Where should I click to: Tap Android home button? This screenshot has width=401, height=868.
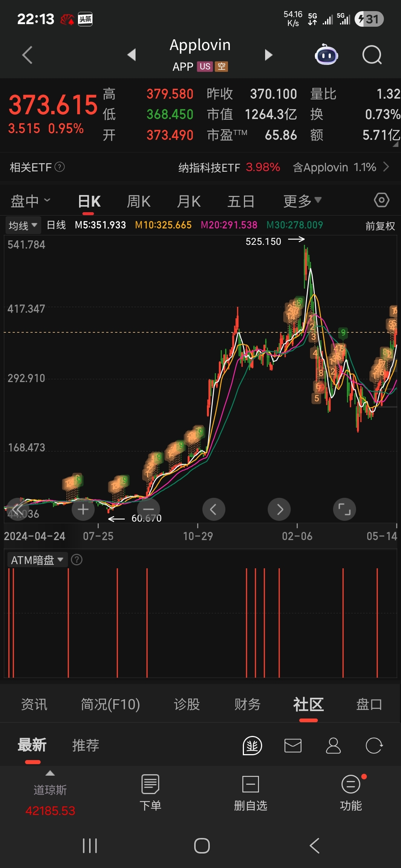[x=202, y=846]
